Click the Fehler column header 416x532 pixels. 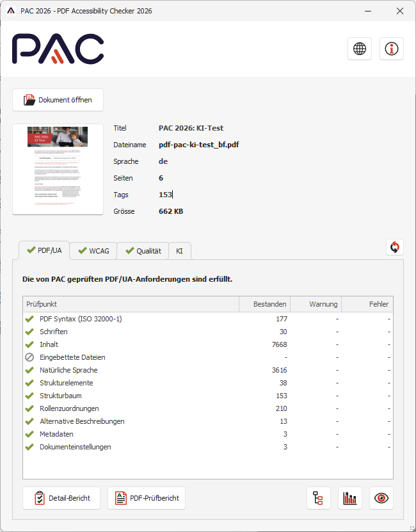[367, 304]
